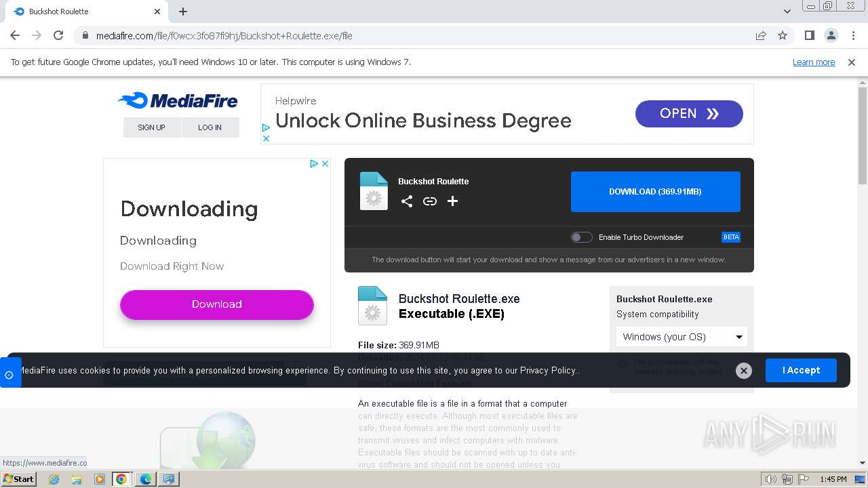Viewport: 868px width, 488px height.
Task: Click the share icon under Buckshot Roulette
Action: (407, 201)
